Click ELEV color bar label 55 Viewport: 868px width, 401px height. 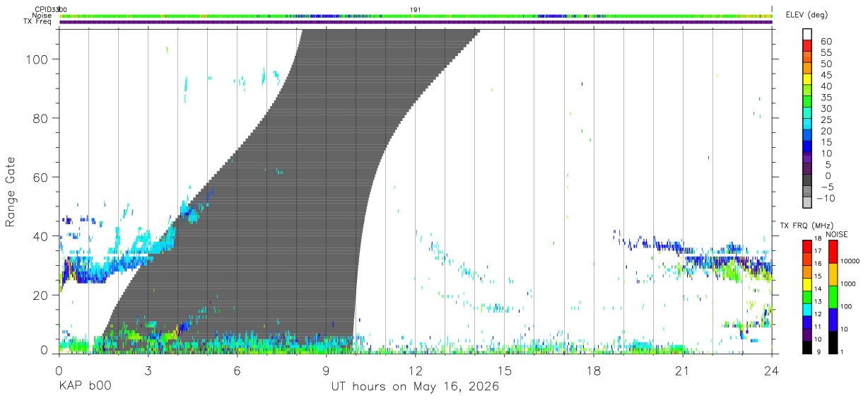(826, 52)
